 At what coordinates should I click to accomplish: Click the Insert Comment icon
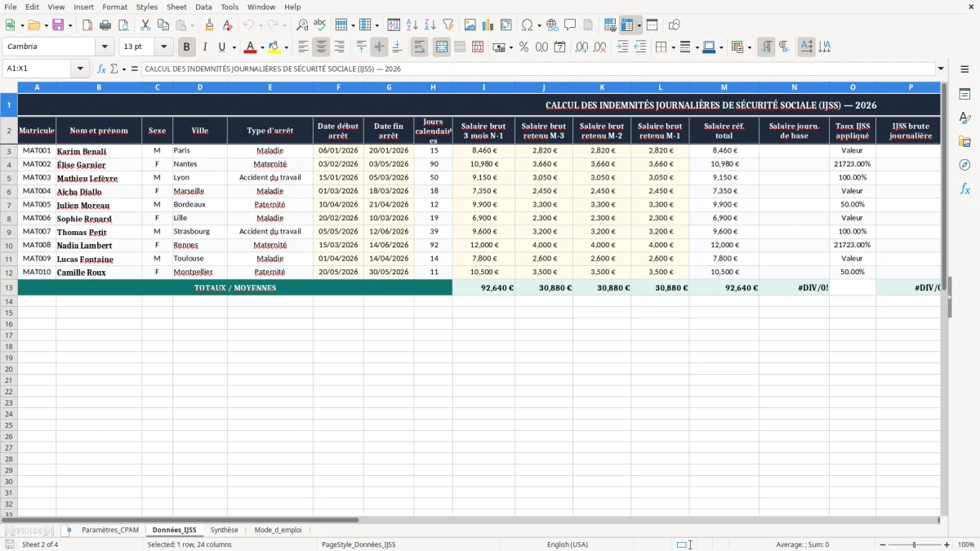570,25
